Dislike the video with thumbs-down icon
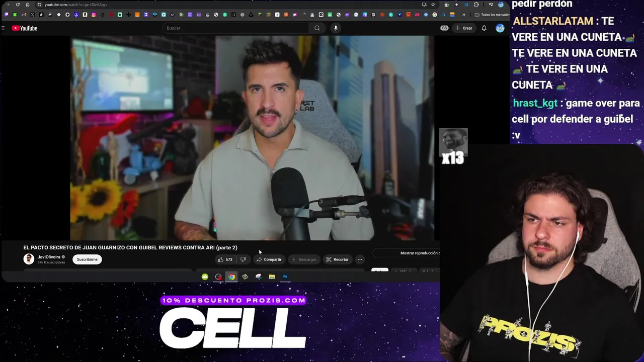The height and width of the screenshot is (362, 644). coord(243,259)
